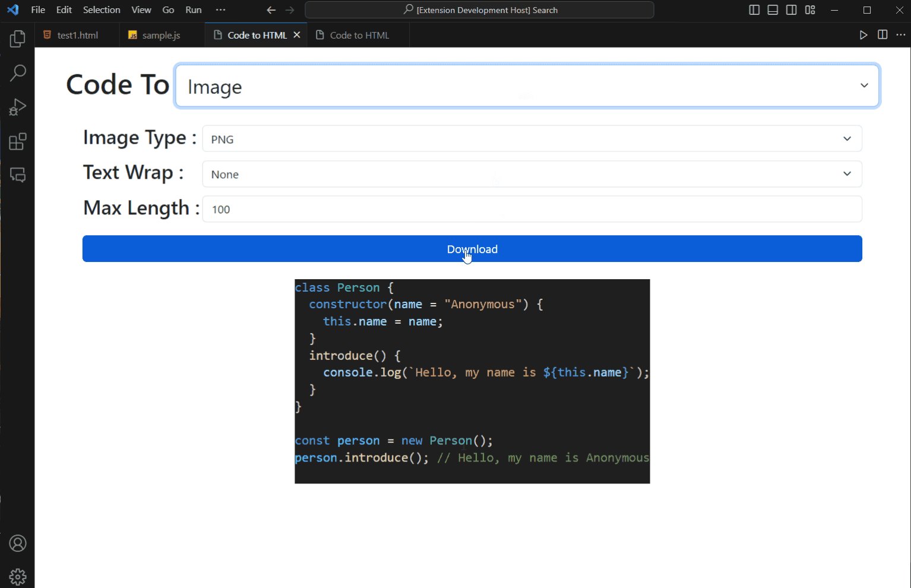Screen dimensions: 911x588
Task: Click the Image Type label
Action: (x=140, y=138)
